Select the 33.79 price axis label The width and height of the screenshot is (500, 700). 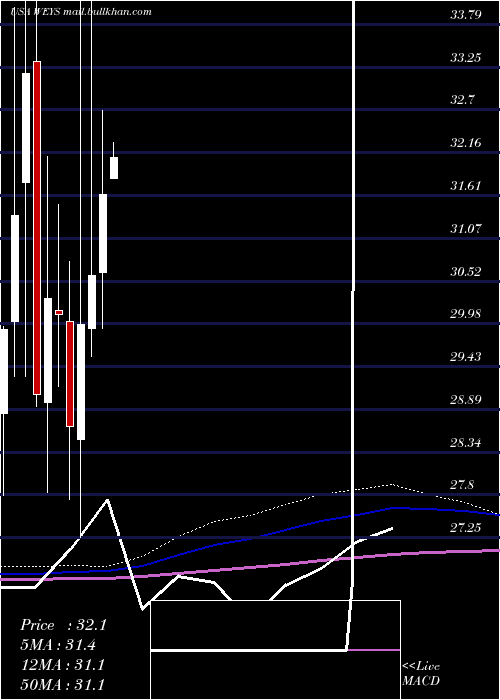(466, 15)
